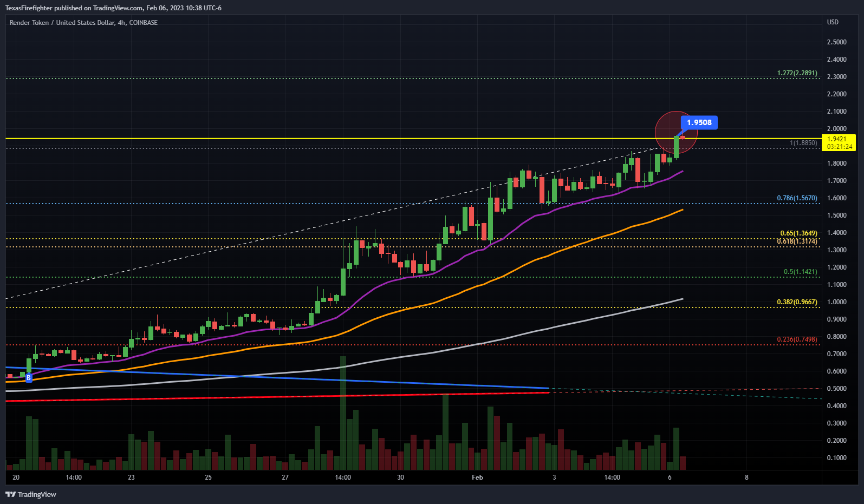Click the 2.5000 price axis label

[x=837, y=42]
